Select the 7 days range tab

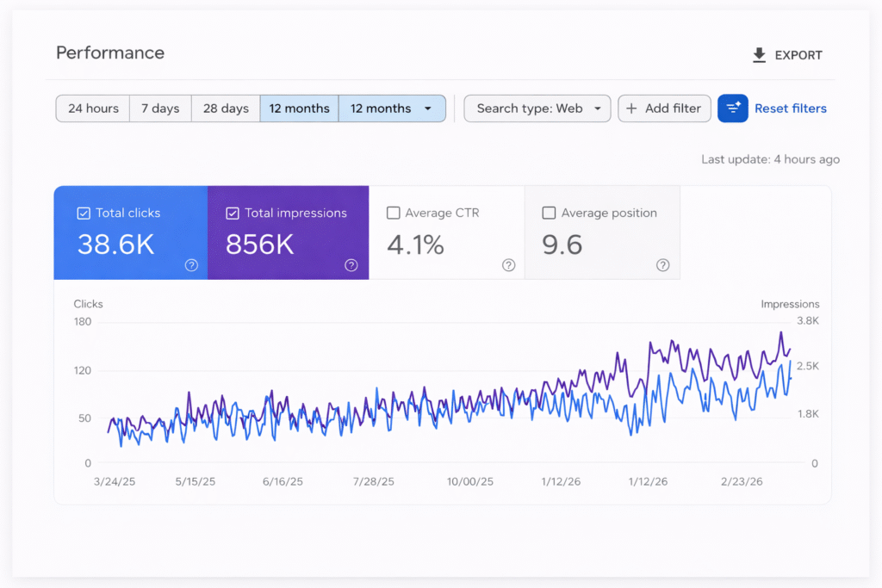click(x=160, y=108)
